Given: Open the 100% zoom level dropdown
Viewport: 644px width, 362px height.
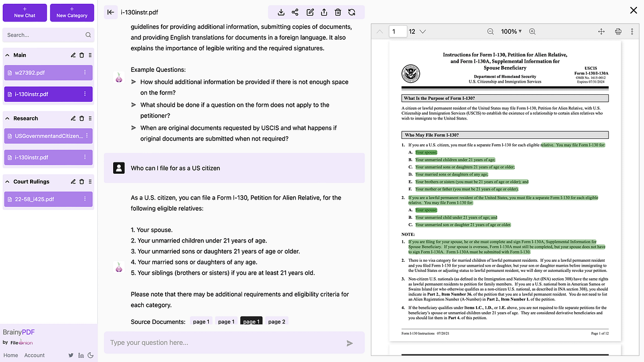Looking at the screenshot, I should pos(510,32).
